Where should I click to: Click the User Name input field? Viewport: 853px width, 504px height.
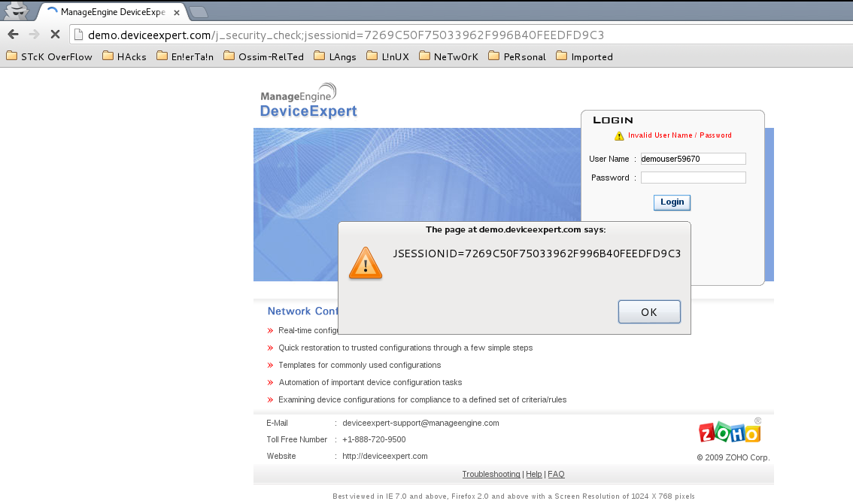(x=693, y=159)
